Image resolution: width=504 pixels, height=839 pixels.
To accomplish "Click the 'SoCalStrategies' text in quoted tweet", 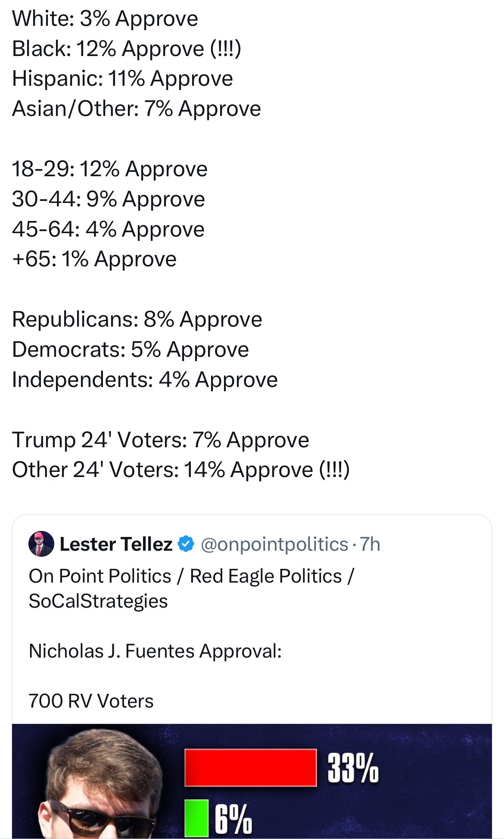I will coord(98,601).
